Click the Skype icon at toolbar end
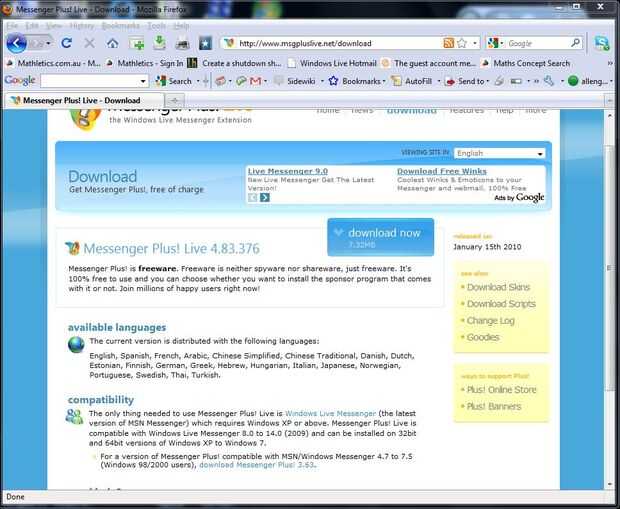 tap(601, 43)
